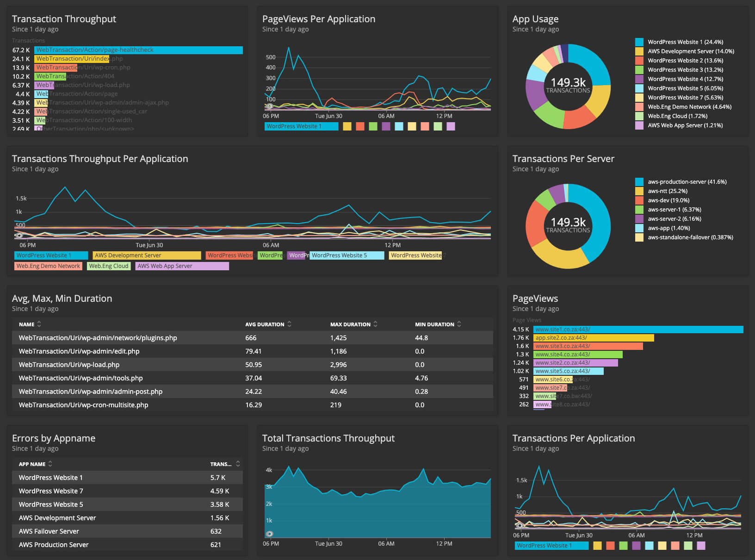Open WebTransaction/Uri/wp-admin/tools.php row

pyautogui.click(x=252, y=378)
